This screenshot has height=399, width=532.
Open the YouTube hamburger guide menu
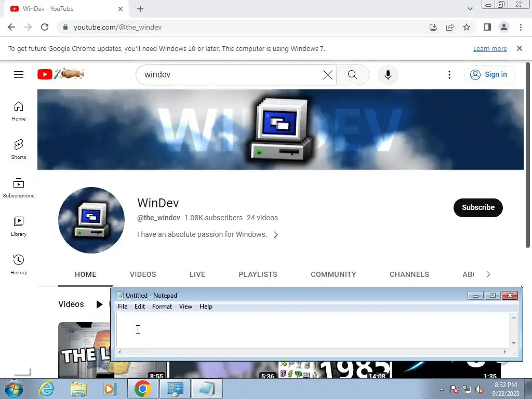pos(19,74)
